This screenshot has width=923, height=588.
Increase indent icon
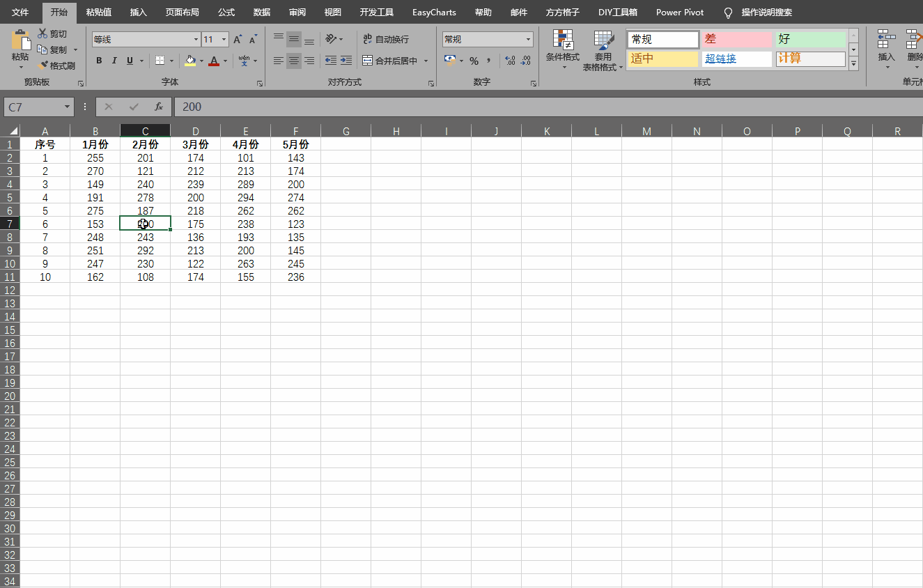click(346, 61)
